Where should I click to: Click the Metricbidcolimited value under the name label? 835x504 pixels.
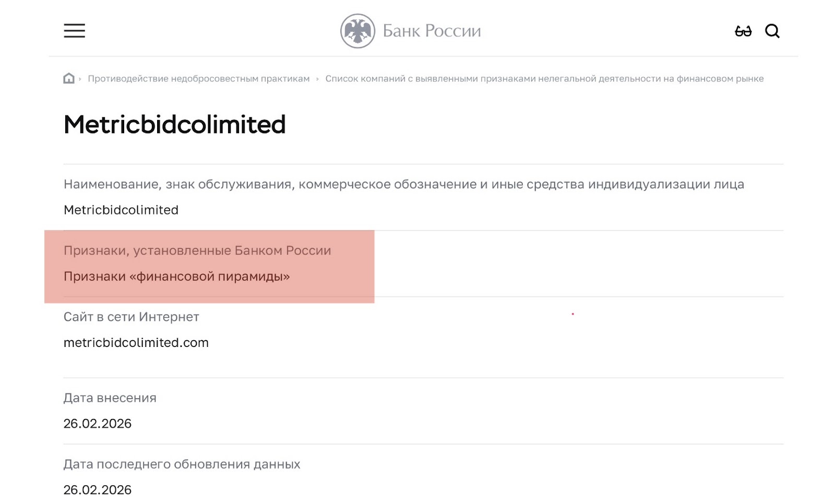coord(121,210)
